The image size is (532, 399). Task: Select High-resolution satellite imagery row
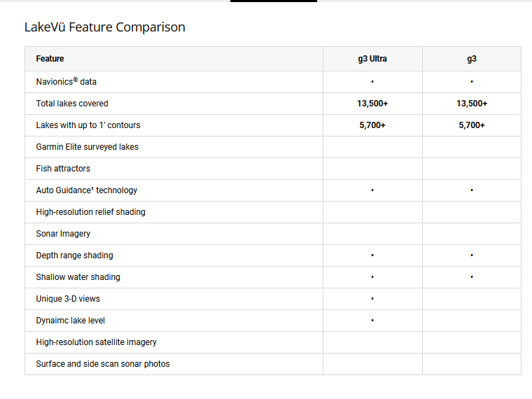(x=273, y=342)
